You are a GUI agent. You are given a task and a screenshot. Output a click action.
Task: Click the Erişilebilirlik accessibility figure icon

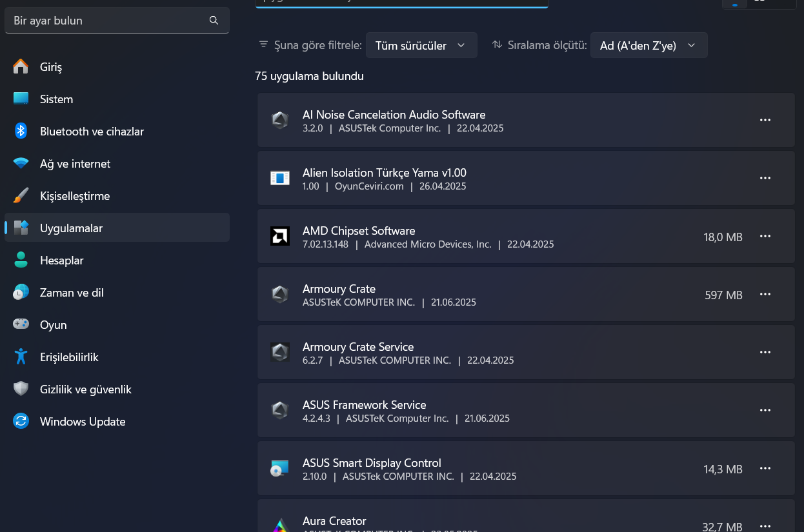(21, 357)
